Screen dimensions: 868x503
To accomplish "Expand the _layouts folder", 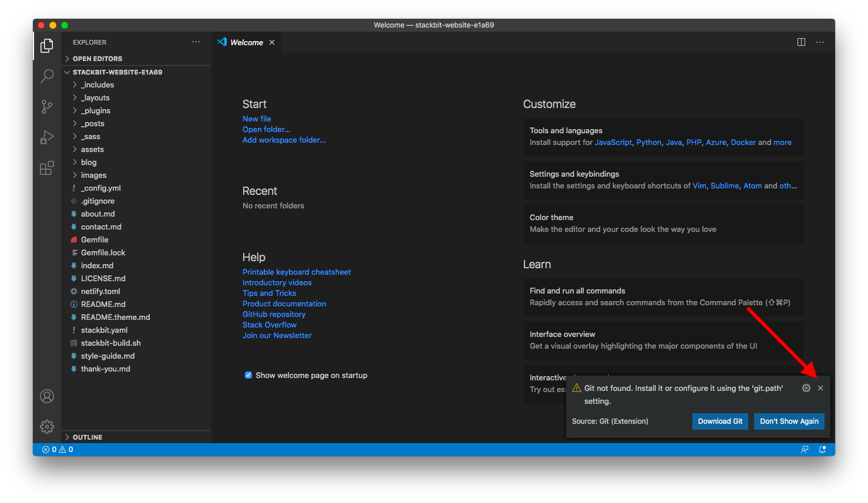I will point(136,98).
